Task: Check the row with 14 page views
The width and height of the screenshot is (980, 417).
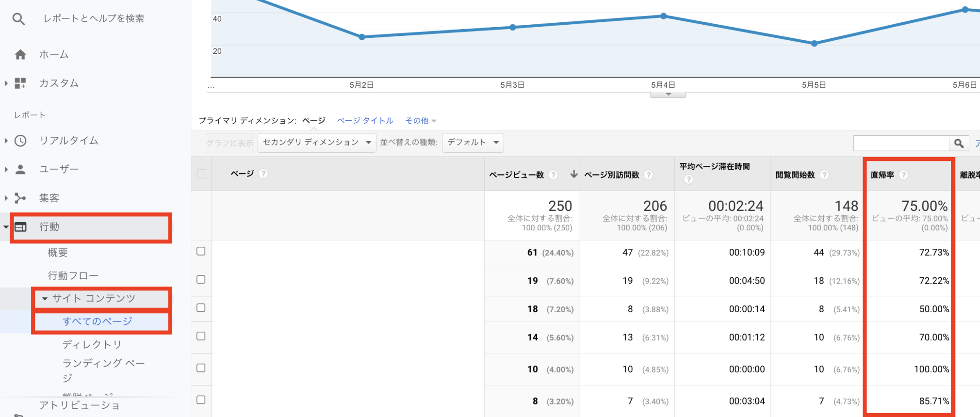Action: [x=201, y=336]
